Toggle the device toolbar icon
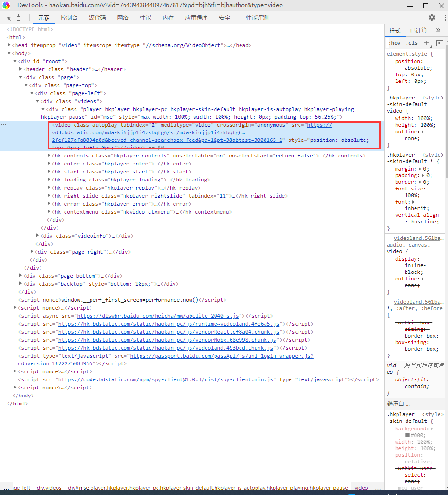The width and height of the screenshot is (448, 495). click(21, 18)
